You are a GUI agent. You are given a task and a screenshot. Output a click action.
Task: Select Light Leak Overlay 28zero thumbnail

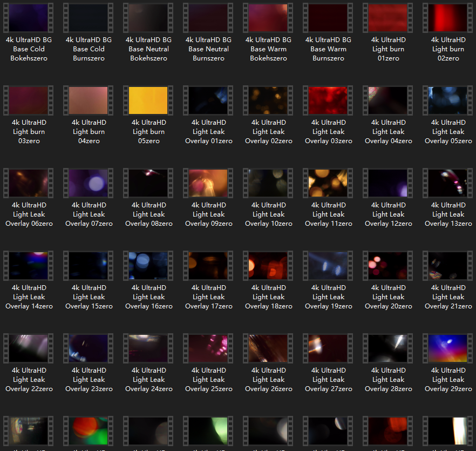coord(387,348)
